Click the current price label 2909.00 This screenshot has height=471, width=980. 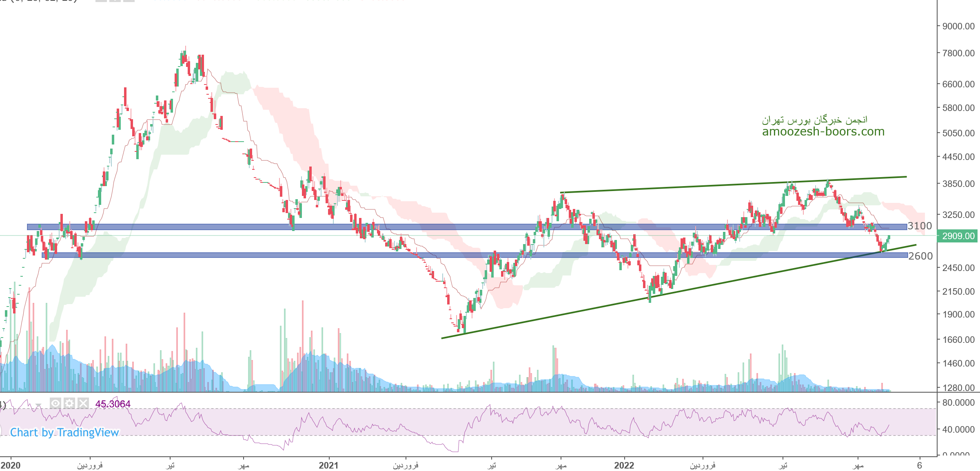pyautogui.click(x=958, y=236)
